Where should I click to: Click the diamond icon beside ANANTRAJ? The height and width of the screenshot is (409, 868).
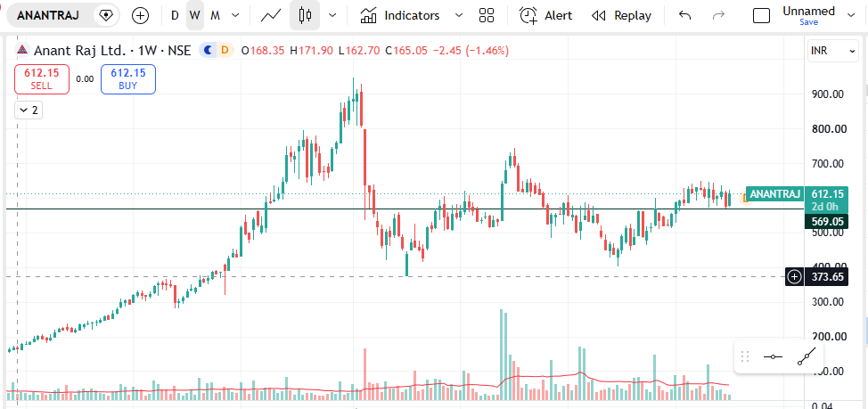pos(105,15)
